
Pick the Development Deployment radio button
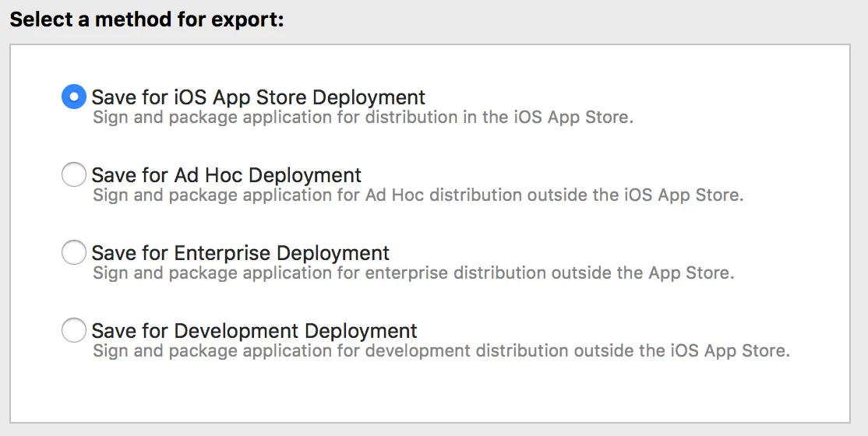pos(73,331)
